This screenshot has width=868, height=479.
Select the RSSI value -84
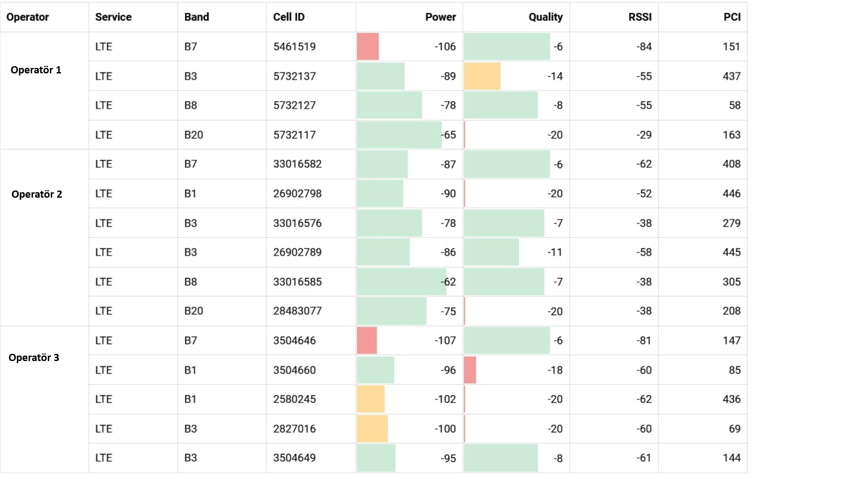(x=644, y=47)
